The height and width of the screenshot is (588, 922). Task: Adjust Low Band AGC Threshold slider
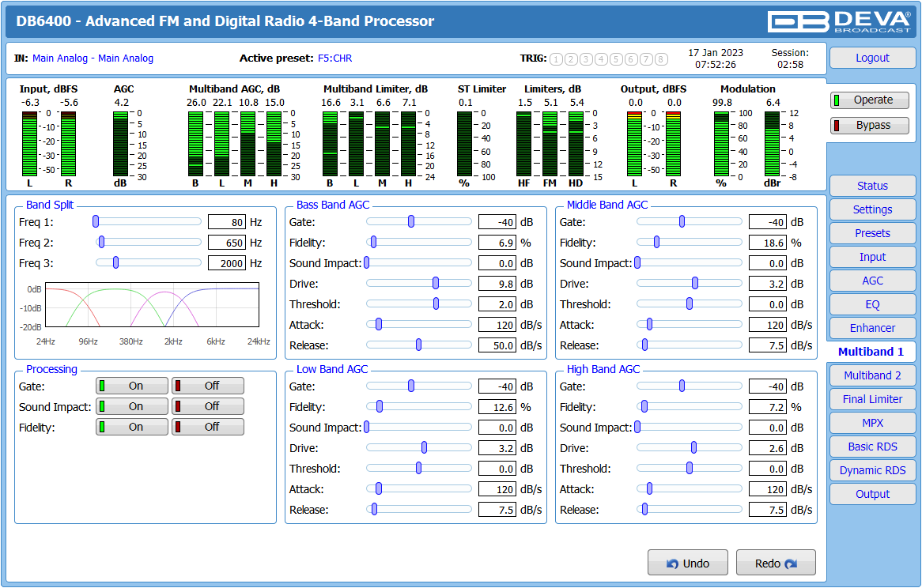tap(418, 468)
